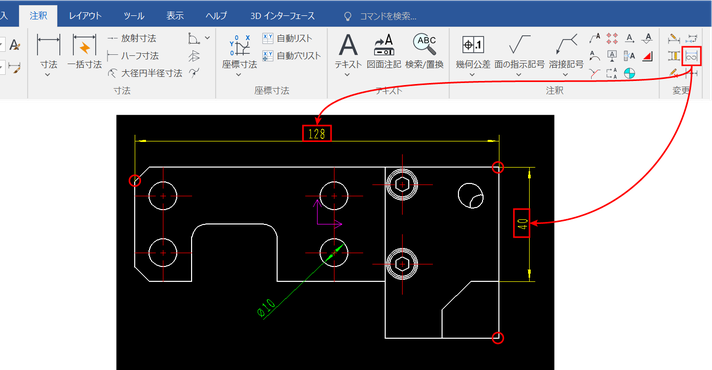Focus the コマンドを検索 search box
Viewport: 712px width, 370px height.
pyautogui.click(x=388, y=17)
